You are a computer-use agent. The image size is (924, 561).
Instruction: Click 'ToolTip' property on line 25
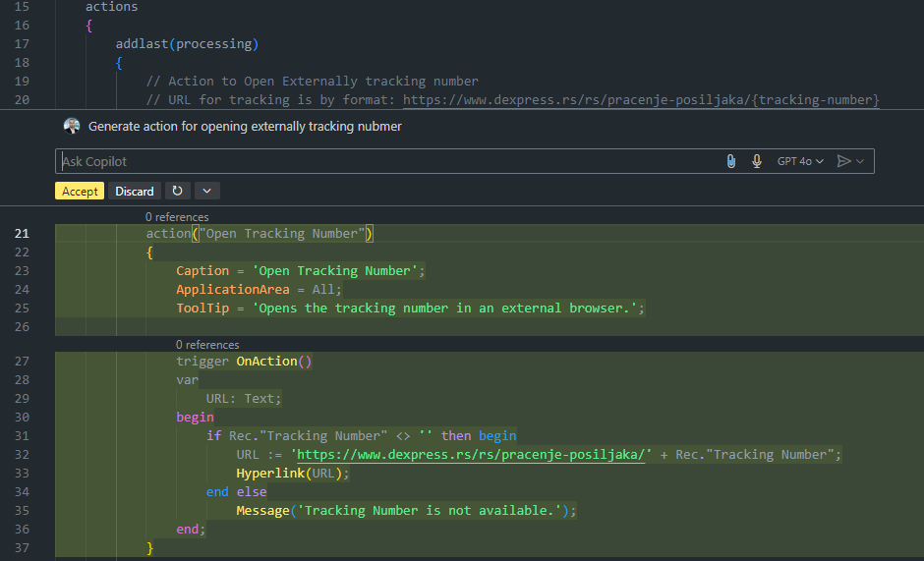click(x=202, y=309)
